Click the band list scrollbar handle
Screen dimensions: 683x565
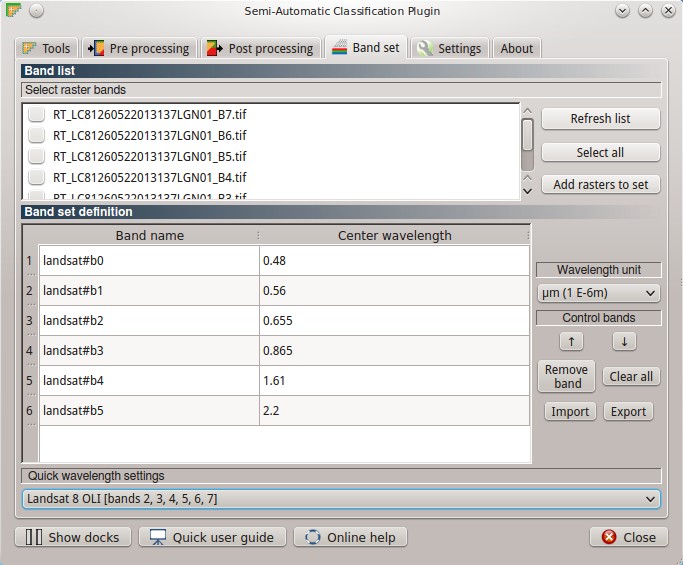pyautogui.click(x=527, y=135)
